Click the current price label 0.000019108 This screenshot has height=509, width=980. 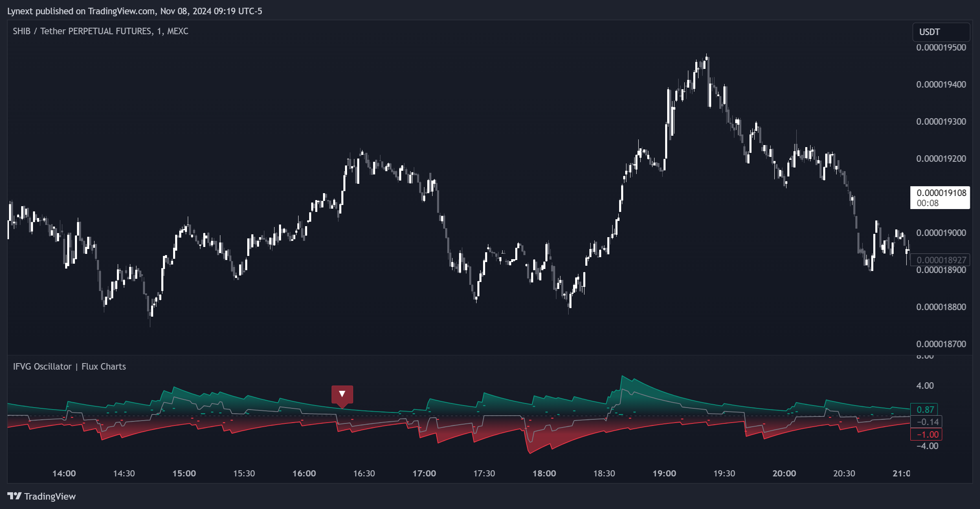[941, 193]
